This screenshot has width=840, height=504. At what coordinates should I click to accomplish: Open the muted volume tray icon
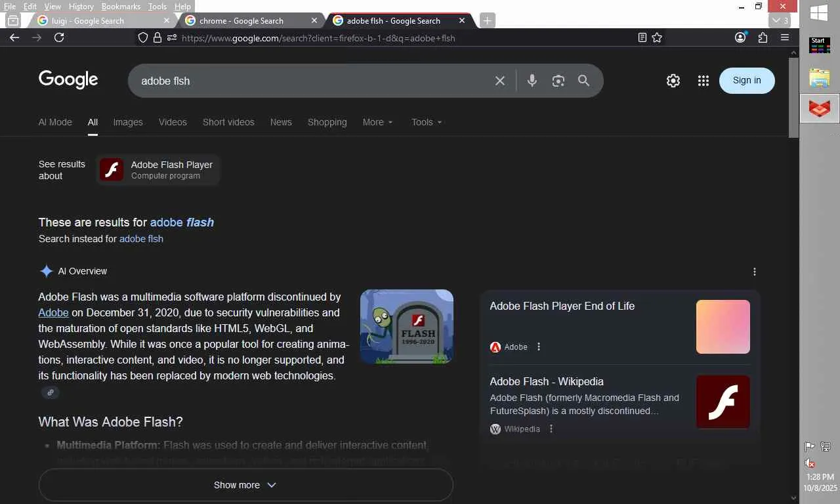810,463
